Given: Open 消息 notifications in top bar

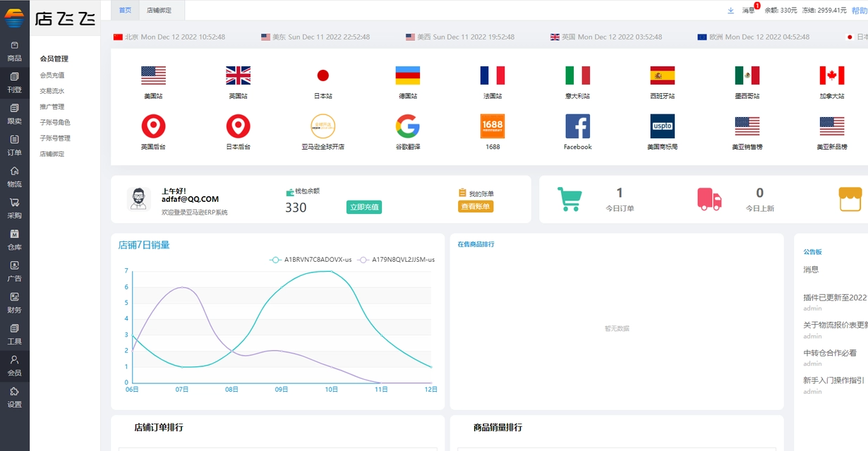Looking at the screenshot, I should (749, 11).
